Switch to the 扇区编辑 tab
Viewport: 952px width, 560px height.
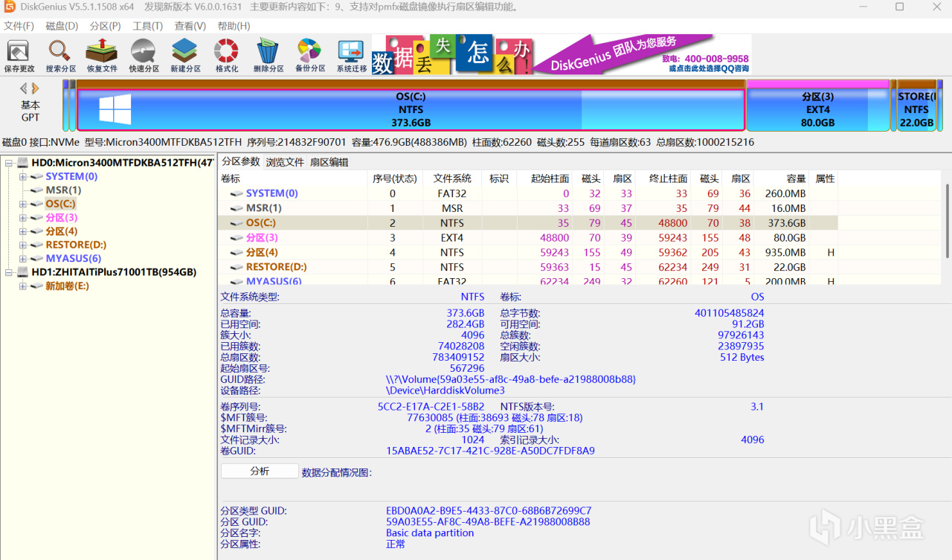[329, 161]
